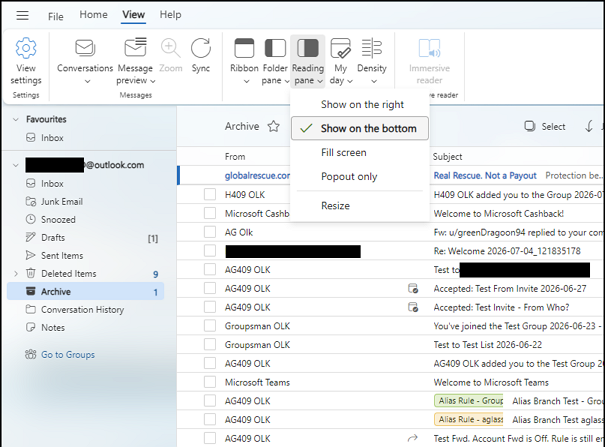Add Archive folder to favourites star
605x447 pixels.
274,126
